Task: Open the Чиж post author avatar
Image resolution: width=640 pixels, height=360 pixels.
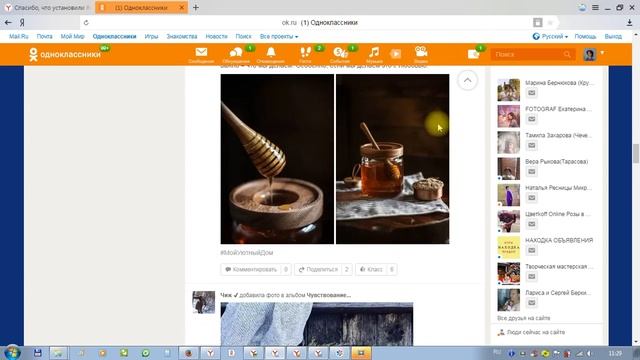Action: click(204, 302)
